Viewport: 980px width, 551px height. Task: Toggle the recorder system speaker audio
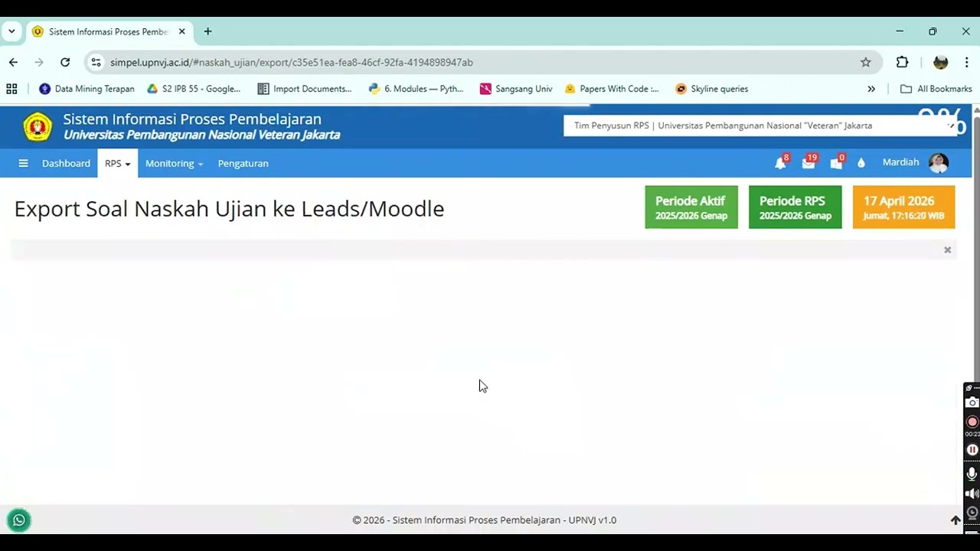pos(972,494)
